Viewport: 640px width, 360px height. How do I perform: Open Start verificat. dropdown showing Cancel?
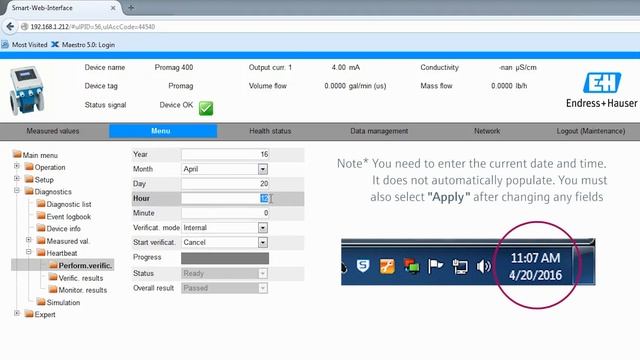pos(225,242)
